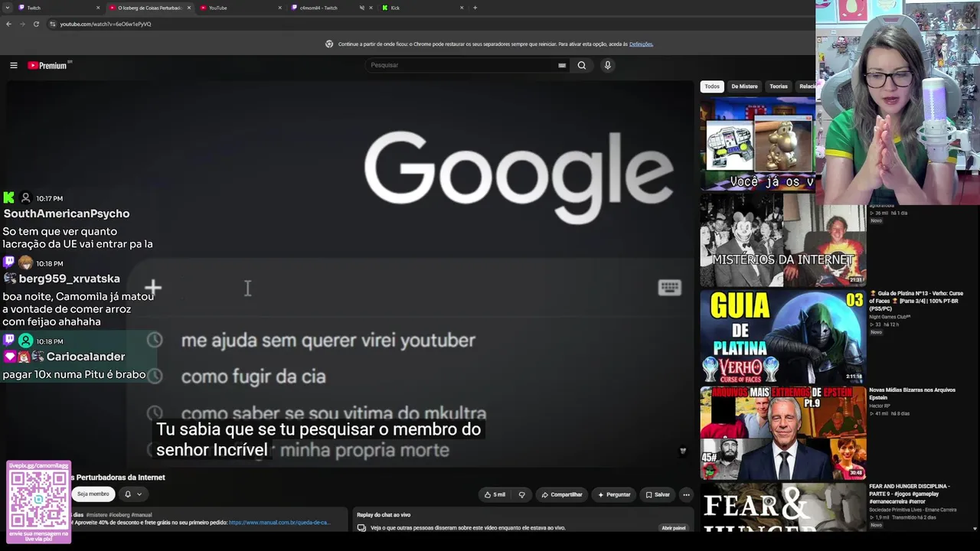Click the #mistere hashtag

[96, 515]
